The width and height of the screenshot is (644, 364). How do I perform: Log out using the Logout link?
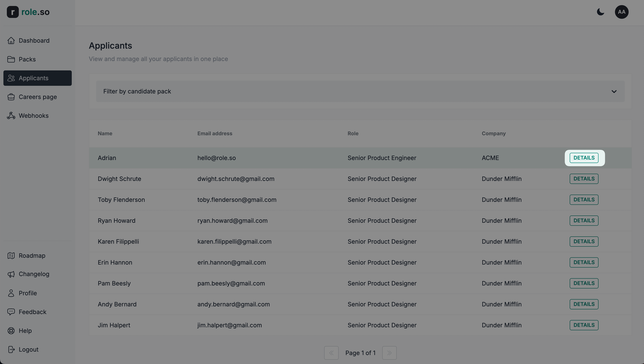pos(28,349)
